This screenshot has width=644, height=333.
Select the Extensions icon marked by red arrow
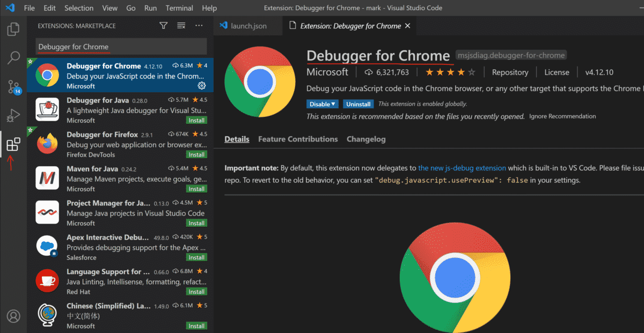(13, 144)
